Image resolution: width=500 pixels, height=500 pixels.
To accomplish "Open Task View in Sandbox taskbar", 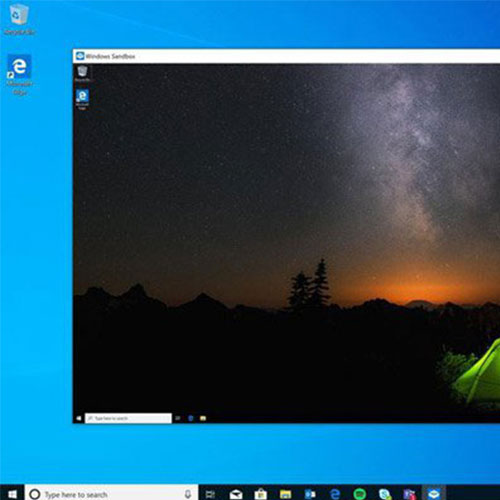I will click(178, 418).
